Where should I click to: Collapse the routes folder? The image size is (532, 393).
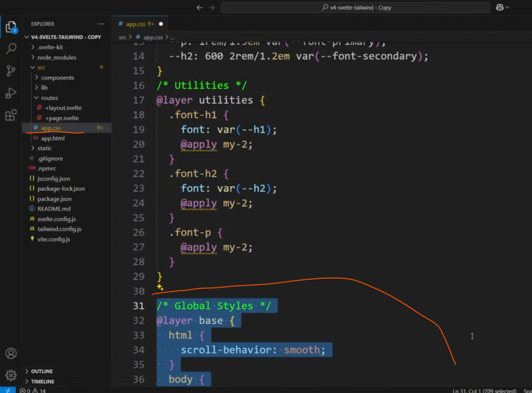click(49, 98)
